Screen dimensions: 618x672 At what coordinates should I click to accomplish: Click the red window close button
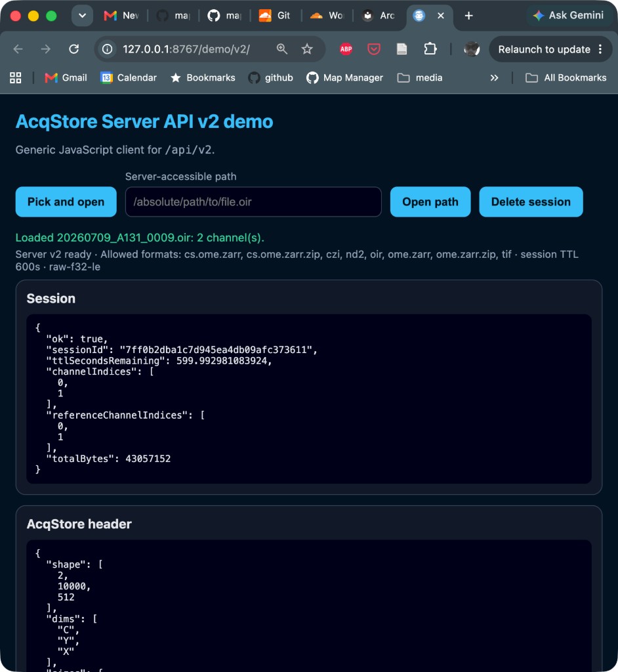(16, 16)
